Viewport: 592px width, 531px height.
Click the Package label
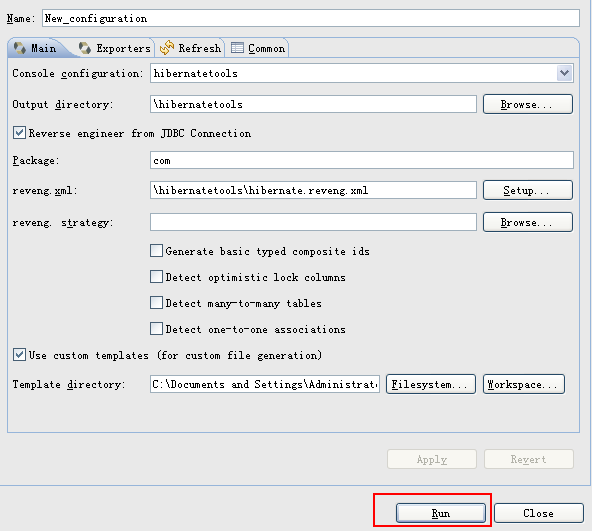[36, 161]
